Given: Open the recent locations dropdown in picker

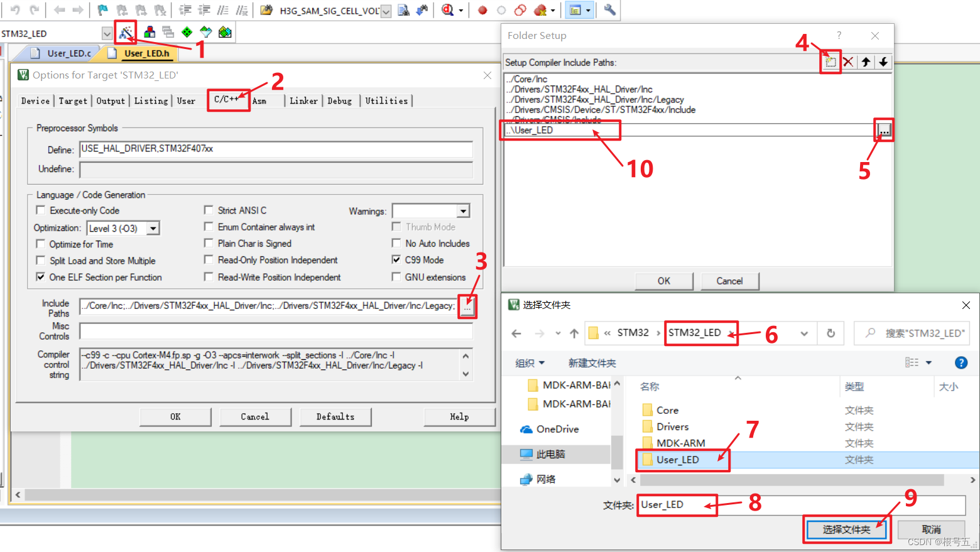Looking at the screenshot, I should pyautogui.click(x=558, y=333).
